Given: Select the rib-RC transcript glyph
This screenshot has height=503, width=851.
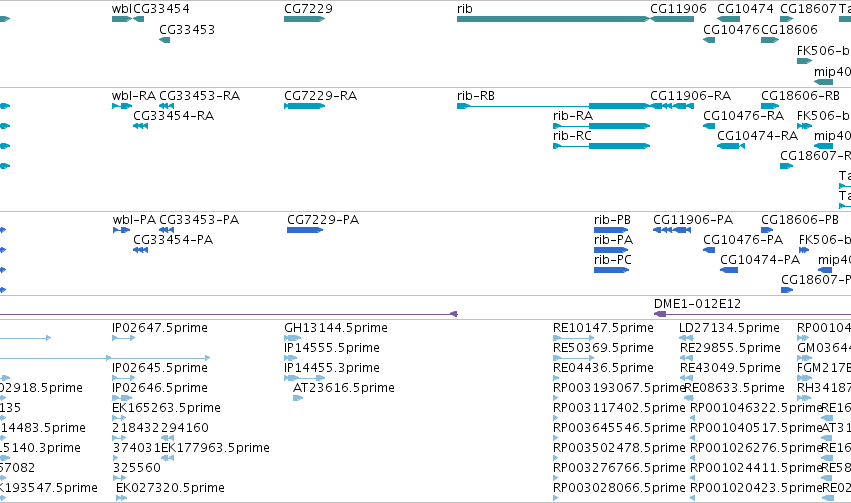Looking at the screenshot, I should point(601,146).
